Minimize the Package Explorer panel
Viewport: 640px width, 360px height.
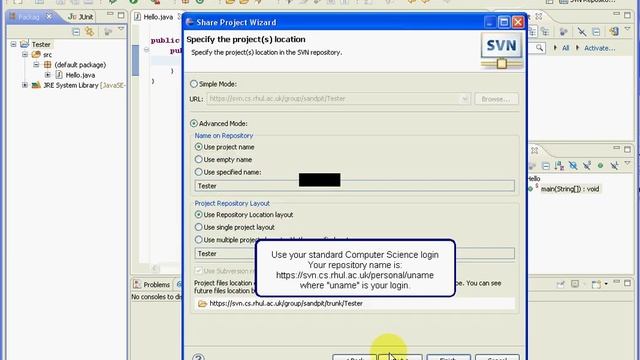110,14
